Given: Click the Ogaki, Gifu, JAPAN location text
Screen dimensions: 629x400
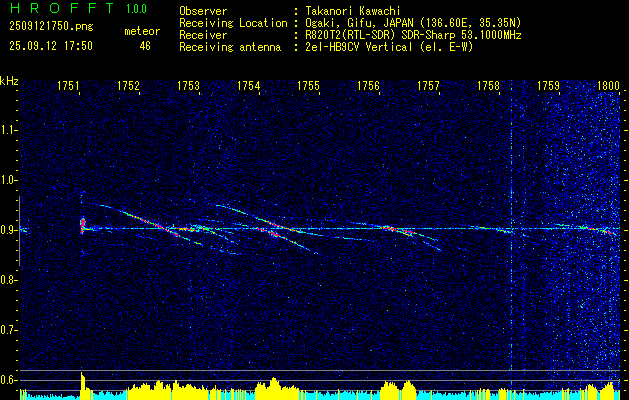Looking at the screenshot, I should pyautogui.click(x=412, y=23).
